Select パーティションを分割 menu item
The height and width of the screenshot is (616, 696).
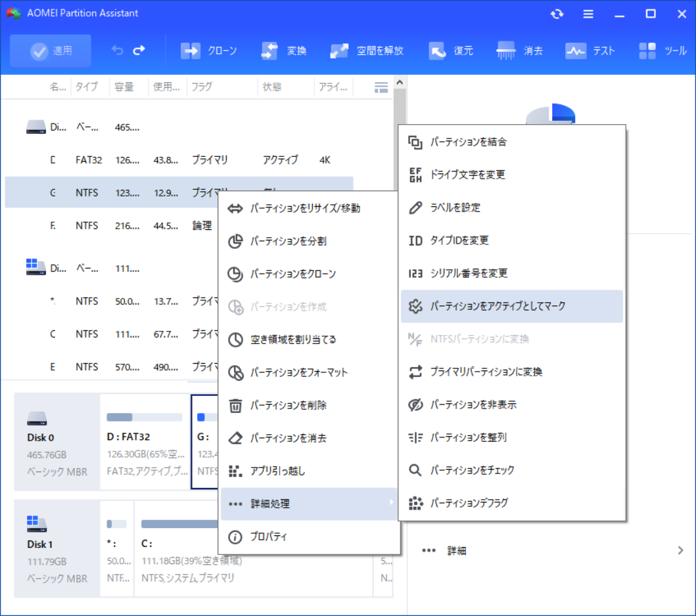(309, 241)
